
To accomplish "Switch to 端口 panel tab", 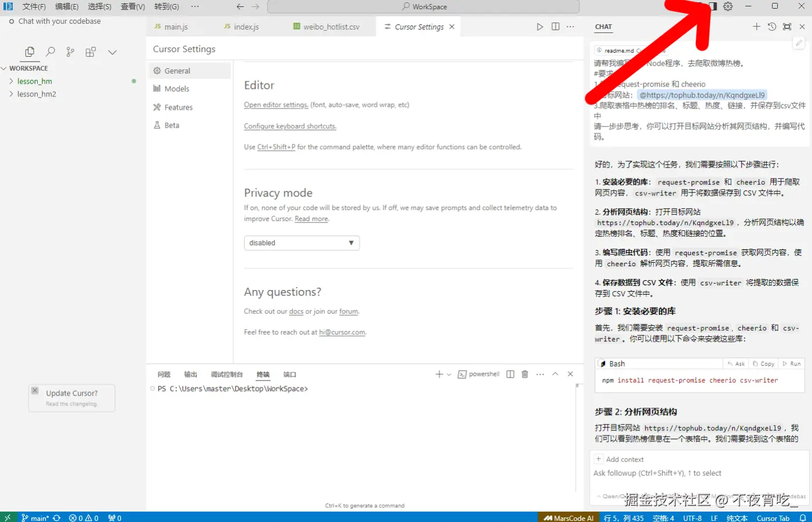I will point(290,375).
